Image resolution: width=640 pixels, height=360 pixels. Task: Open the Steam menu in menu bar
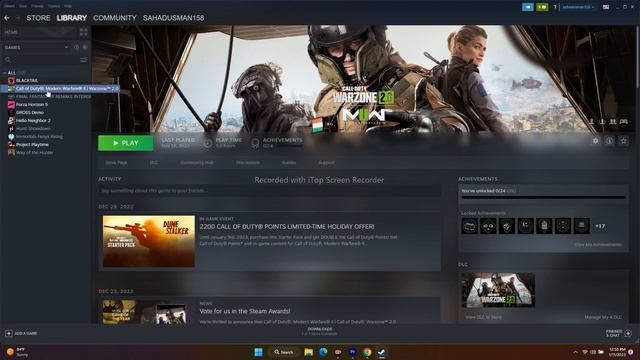pyautogui.click(x=9, y=6)
